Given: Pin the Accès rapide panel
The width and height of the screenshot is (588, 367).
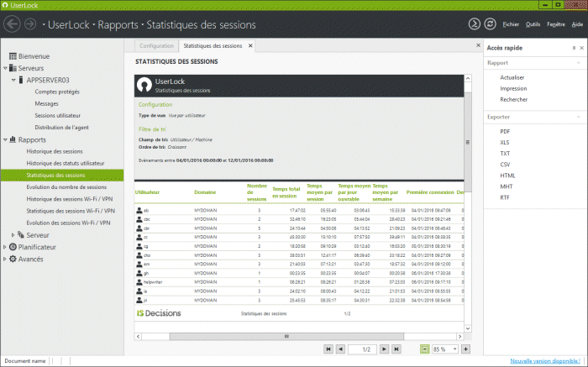Looking at the screenshot, I should coord(574,48).
